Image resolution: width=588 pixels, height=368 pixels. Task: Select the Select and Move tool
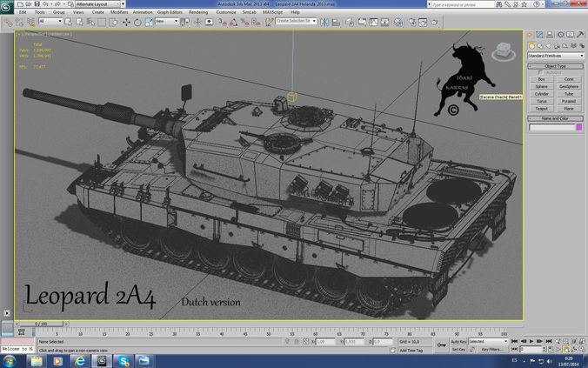pos(126,23)
